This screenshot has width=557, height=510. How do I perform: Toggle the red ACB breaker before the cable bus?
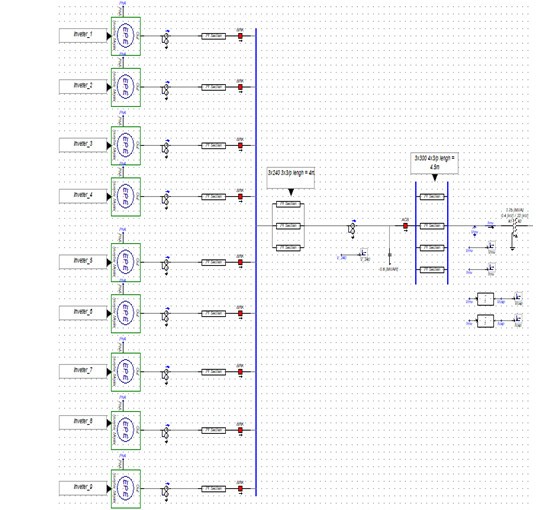[405, 226]
